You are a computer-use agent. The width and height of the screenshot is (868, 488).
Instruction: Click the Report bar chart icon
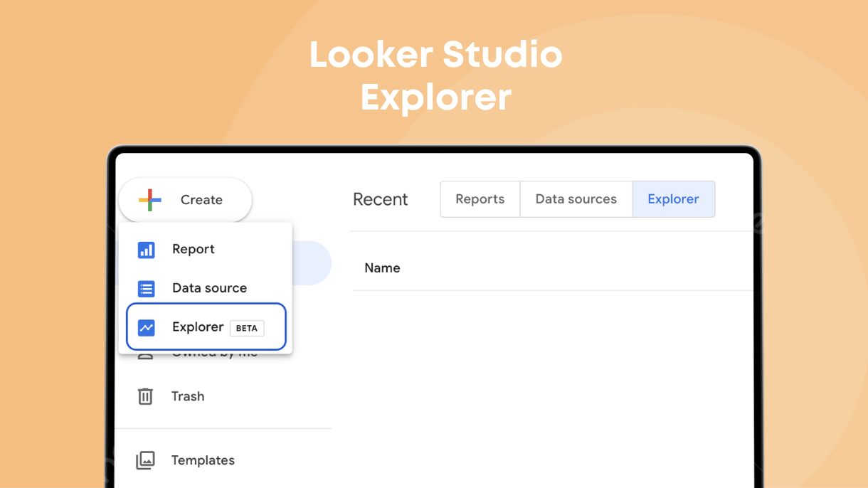(x=147, y=250)
